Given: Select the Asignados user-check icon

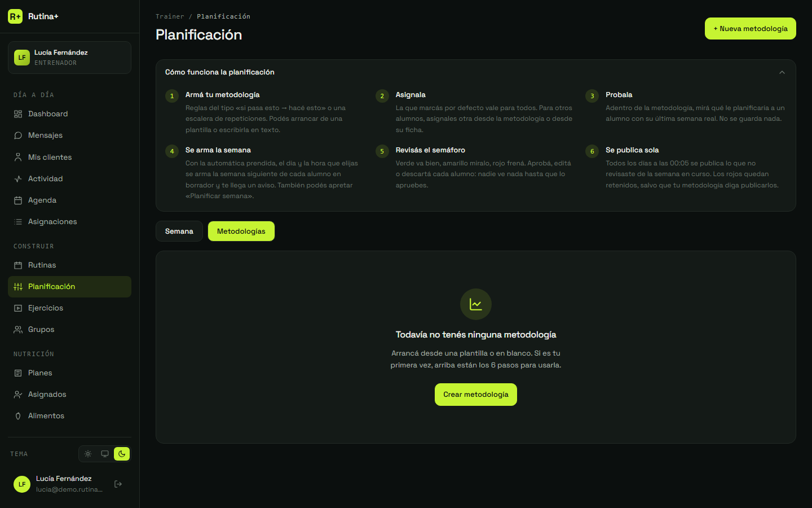Looking at the screenshot, I should click(18, 395).
